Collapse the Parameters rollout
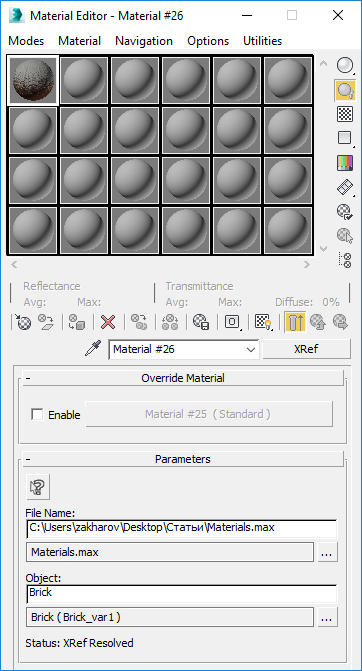This screenshot has height=671, width=362. (x=183, y=459)
